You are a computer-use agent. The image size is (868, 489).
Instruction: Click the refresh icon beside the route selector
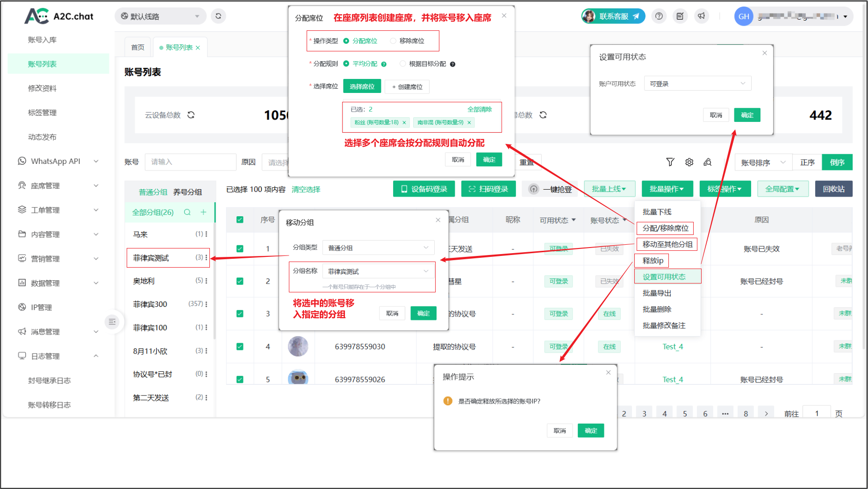(x=218, y=16)
